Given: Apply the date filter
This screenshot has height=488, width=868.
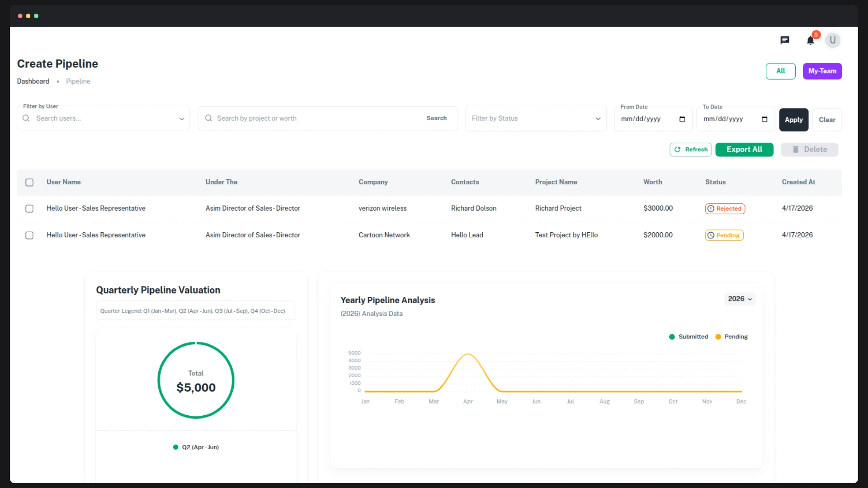Looking at the screenshot, I should (793, 120).
